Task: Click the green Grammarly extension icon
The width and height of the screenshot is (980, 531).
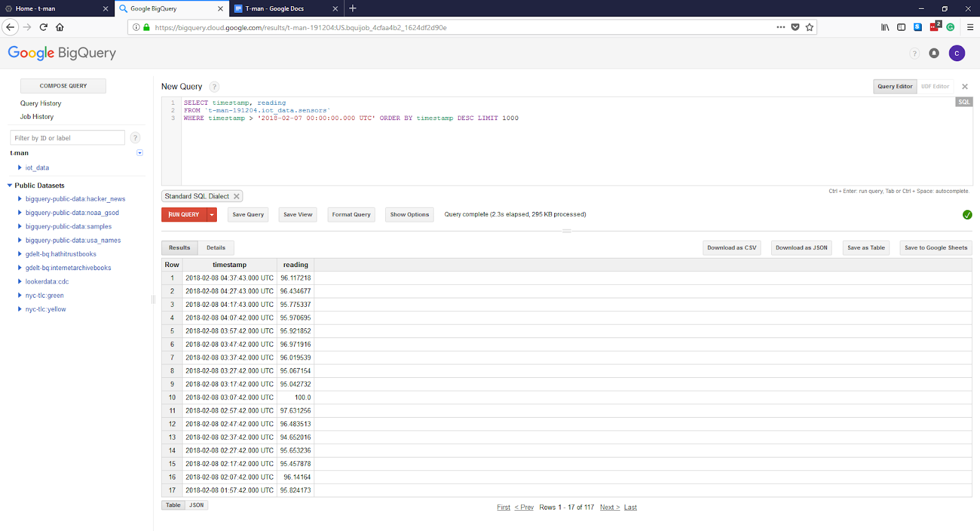Action: point(951,27)
